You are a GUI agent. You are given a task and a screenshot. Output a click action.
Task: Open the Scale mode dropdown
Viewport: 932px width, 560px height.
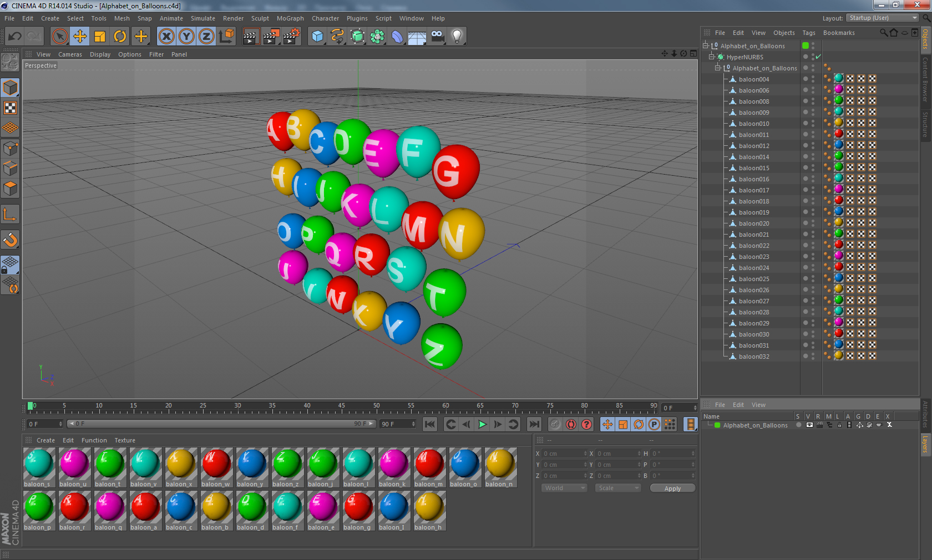pos(617,488)
